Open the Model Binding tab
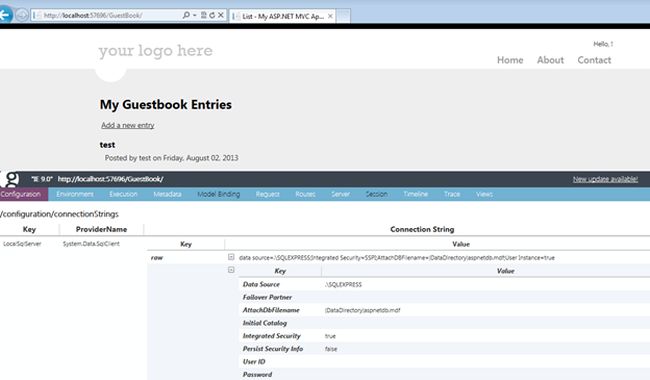The width and height of the screenshot is (650, 380). 218,194
